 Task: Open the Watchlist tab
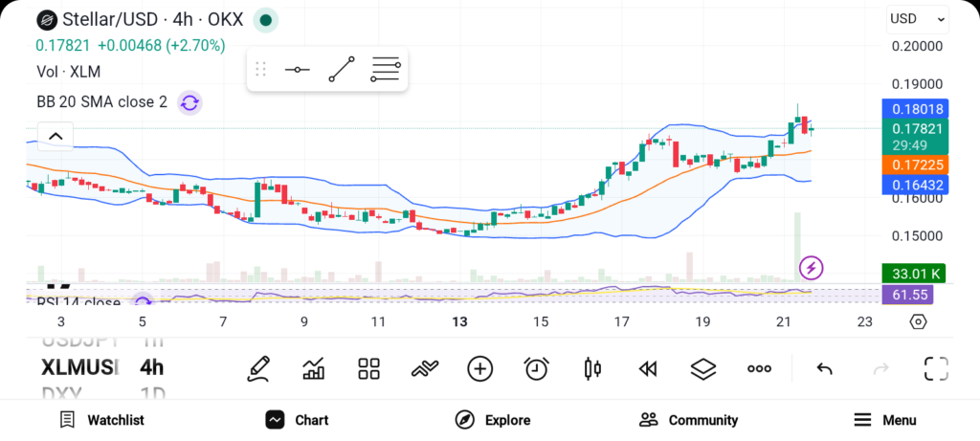[x=101, y=420]
